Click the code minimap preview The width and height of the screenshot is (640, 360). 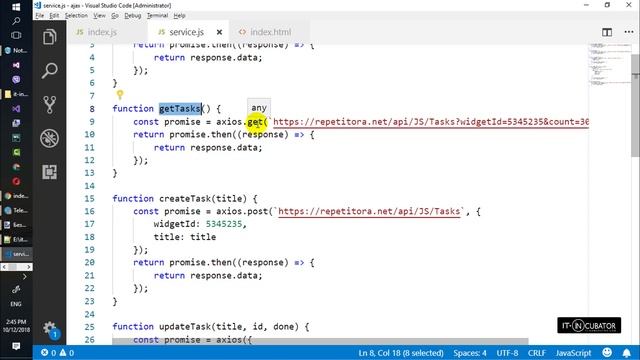(610, 63)
